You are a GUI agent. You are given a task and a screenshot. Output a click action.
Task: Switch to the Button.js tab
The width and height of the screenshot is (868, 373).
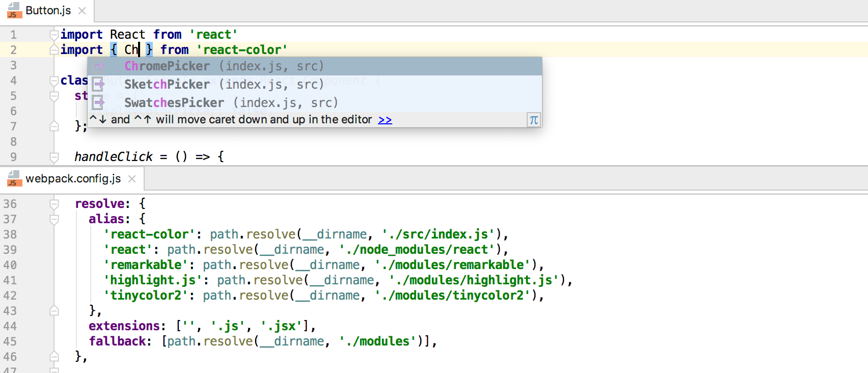[x=48, y=11]
